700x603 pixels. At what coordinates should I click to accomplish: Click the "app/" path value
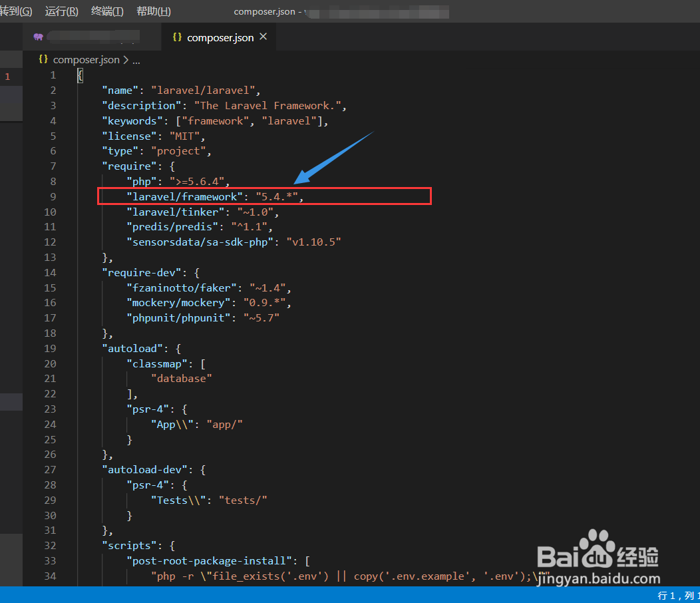pos(224,425)
